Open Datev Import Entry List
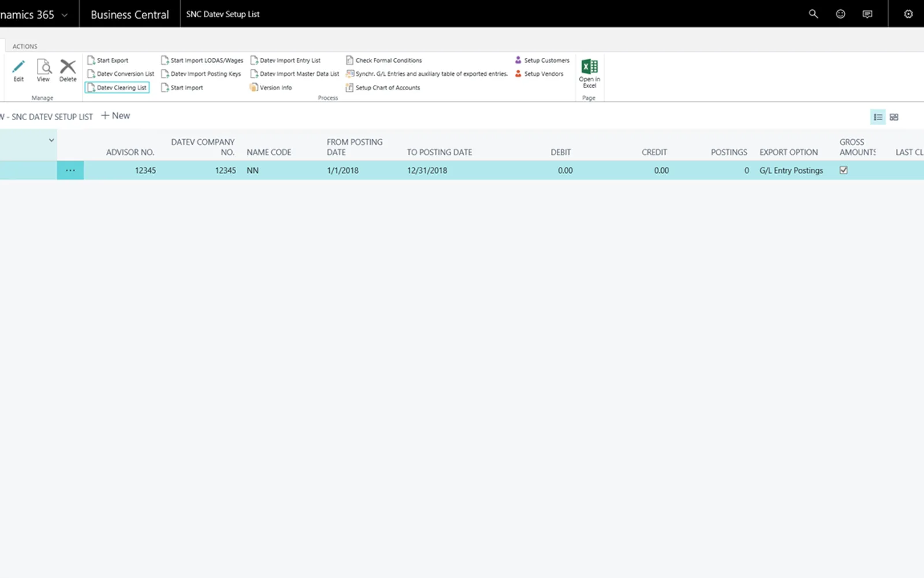The image size is (924, 578). [x=285, y=60]
